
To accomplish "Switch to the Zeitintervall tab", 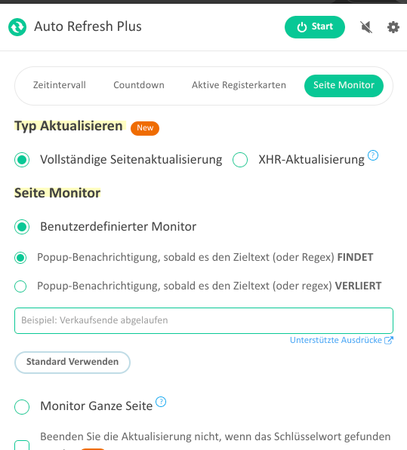I will (x=59, y=85).
